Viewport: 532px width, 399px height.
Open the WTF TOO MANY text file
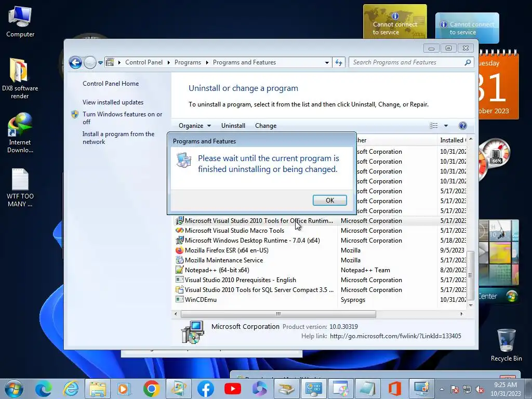20,188
